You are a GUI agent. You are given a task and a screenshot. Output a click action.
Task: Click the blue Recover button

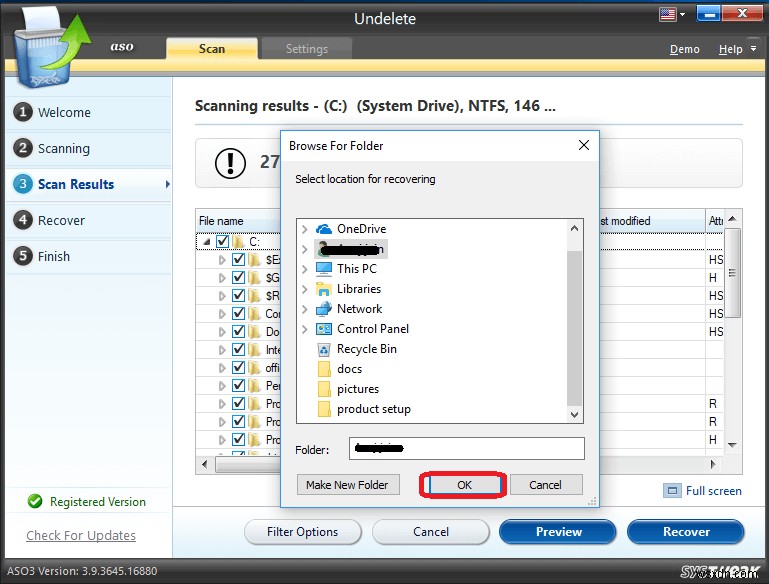click(686, 532)
